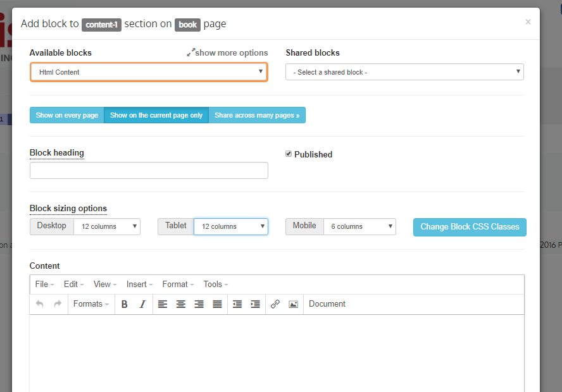Justify text in the editor toolbar
The height and width of the screenshot is (392, 562).
coord(217,304)
